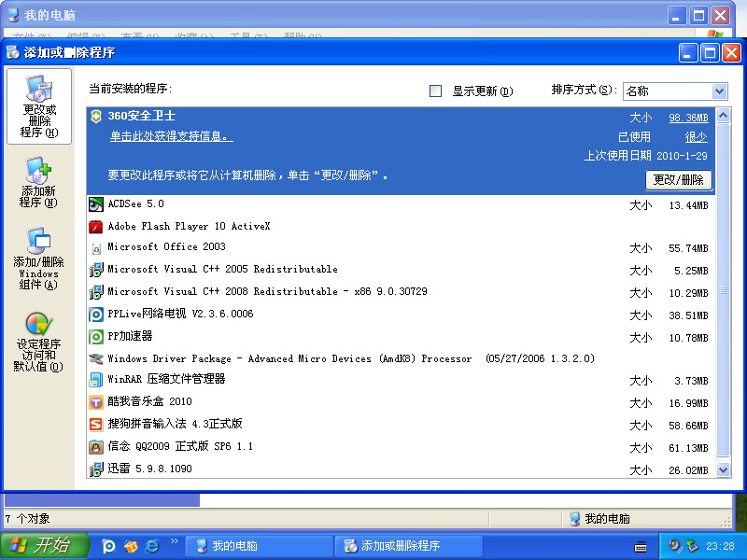Open the 排序方式 dropdown

click(x=719, y=91)
